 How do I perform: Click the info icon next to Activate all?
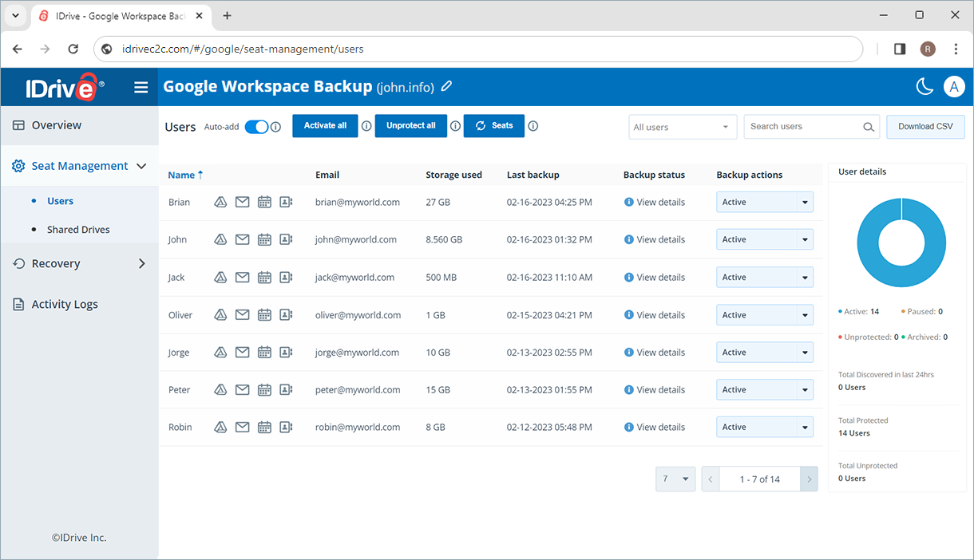coord(366,125)
